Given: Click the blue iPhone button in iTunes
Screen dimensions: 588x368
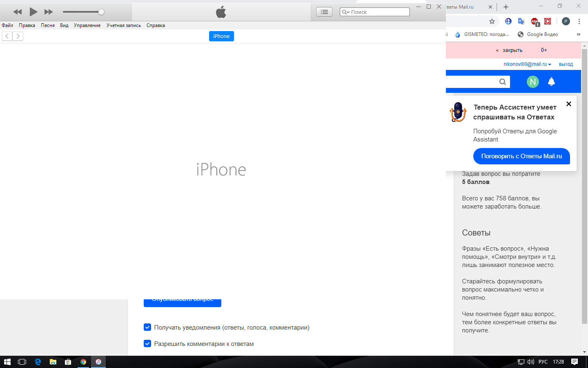Looking at the screenshot, I should (x=221, y=36).
